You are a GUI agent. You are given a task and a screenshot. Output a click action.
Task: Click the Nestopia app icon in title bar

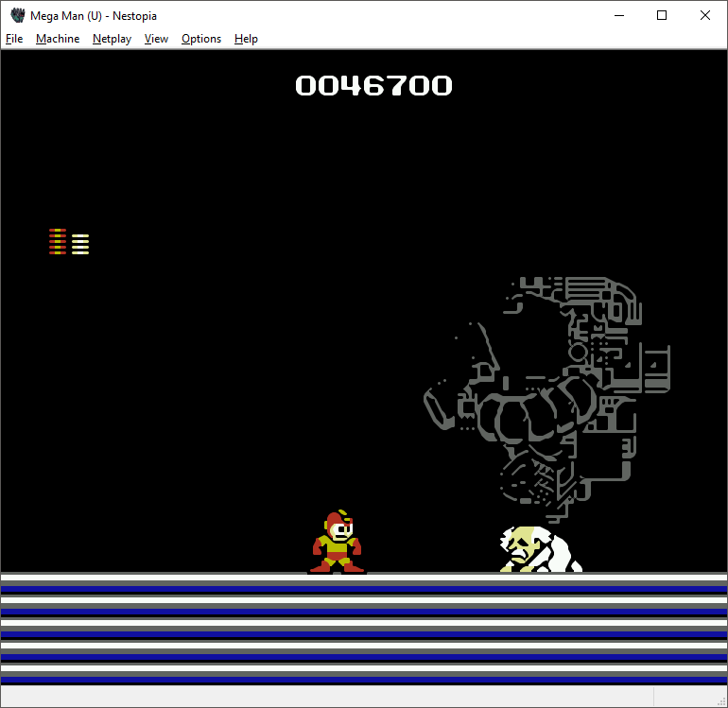pos(17,15)
